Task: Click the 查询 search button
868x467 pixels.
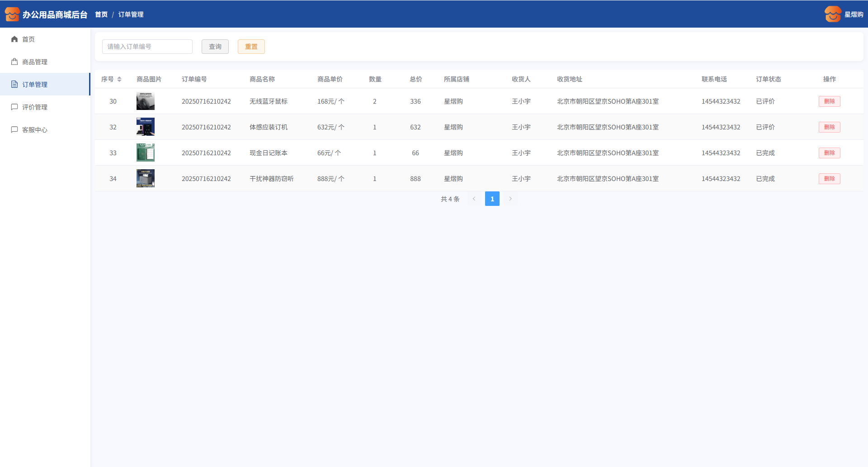Action: click(x=215, y=47)
